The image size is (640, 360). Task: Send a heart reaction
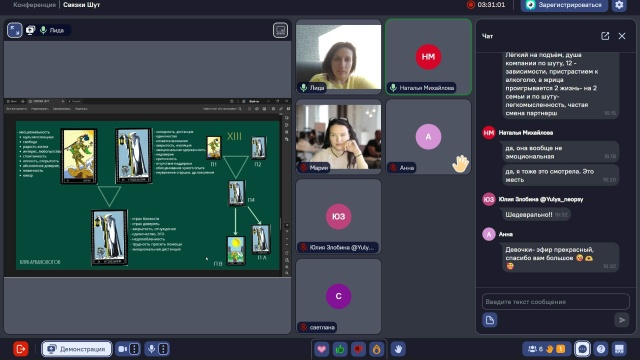click(x=322, y=349)
